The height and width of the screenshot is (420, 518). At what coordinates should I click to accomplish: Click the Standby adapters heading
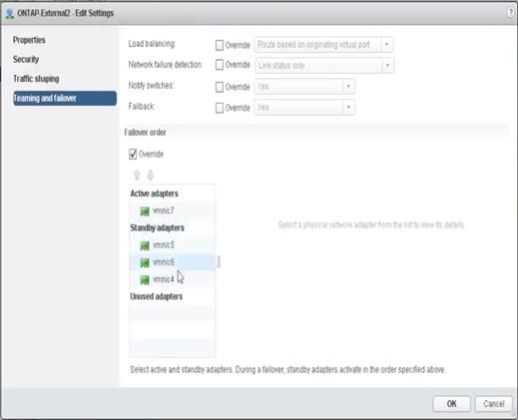(x=157, y=227)
